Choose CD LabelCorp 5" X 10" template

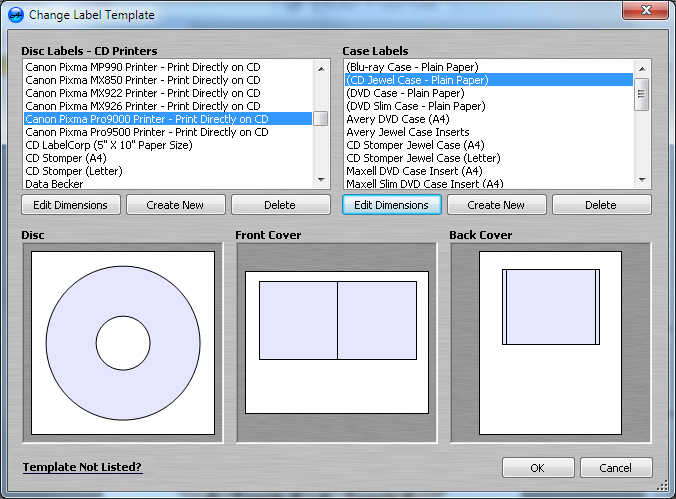pyautogui.click(x=167, y=145)
